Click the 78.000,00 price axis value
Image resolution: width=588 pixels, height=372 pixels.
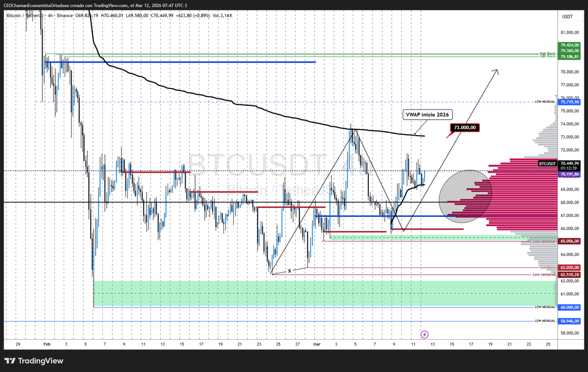coord(570,72)
